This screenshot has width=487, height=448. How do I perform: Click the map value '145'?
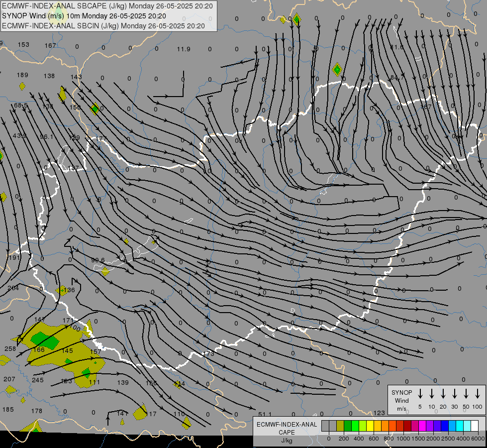click(x=67, y=351)
